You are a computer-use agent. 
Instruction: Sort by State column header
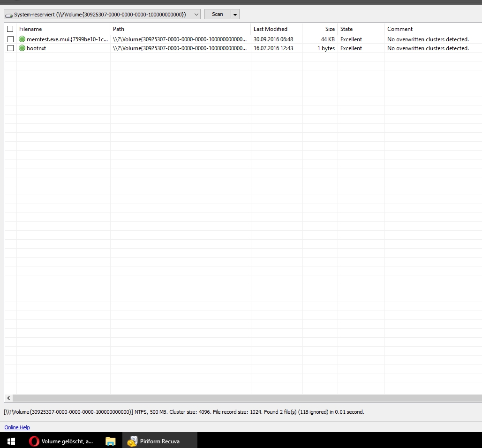click(x=361, y=29)
